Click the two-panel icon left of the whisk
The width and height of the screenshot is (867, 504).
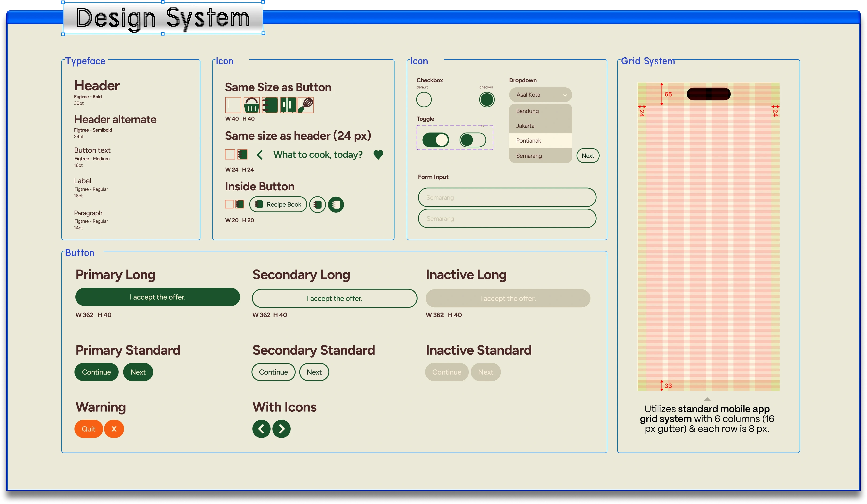coord(288,105)
